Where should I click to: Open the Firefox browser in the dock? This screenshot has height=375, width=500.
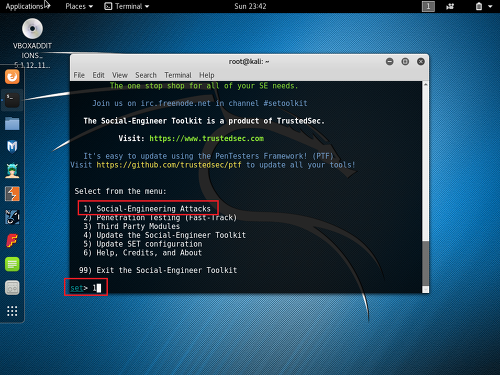point(12,77)
